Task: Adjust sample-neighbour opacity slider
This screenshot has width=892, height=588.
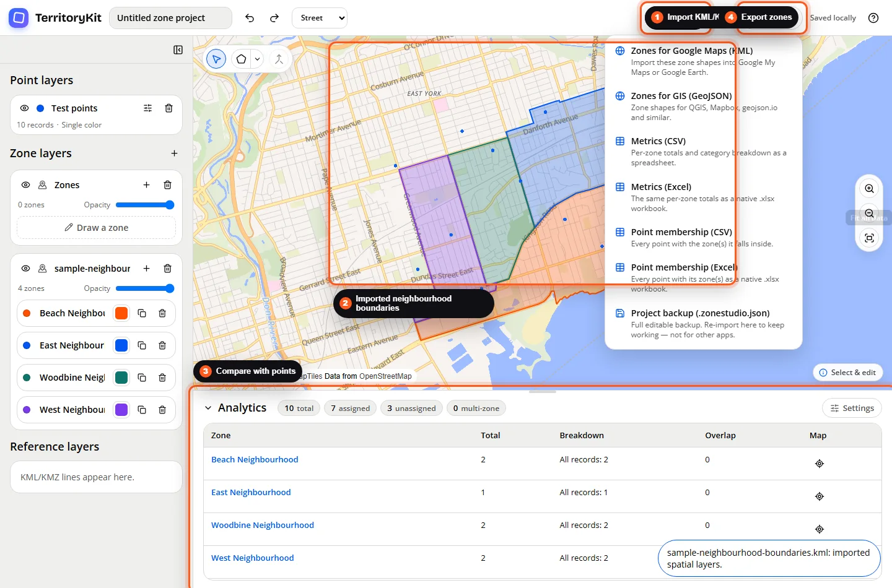Action: click(145, 288)
